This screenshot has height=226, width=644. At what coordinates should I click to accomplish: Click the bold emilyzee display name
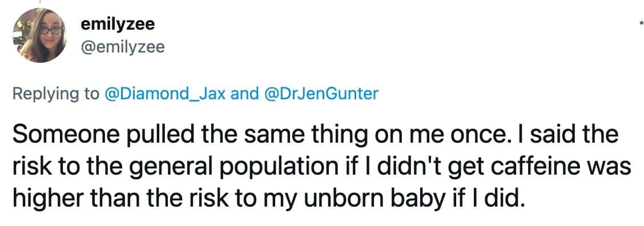pos(118,25)
